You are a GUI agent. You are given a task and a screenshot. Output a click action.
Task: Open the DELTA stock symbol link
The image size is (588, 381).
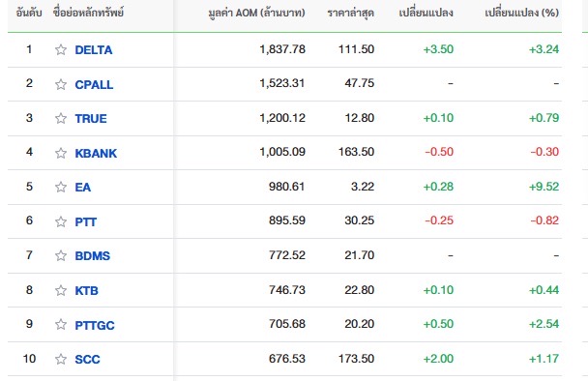coord(94,50)
